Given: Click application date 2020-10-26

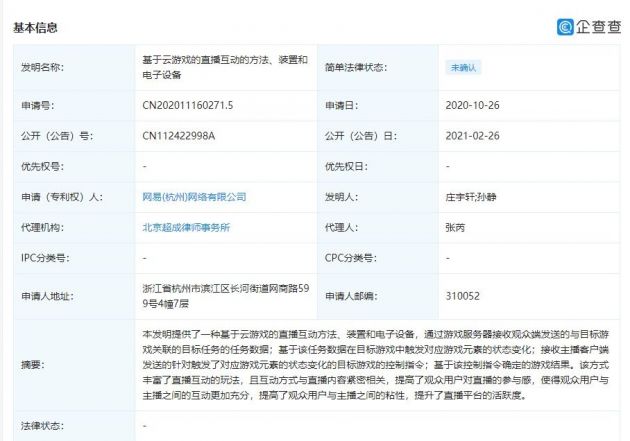Looking at the screenshot, I should pos(472,106).
